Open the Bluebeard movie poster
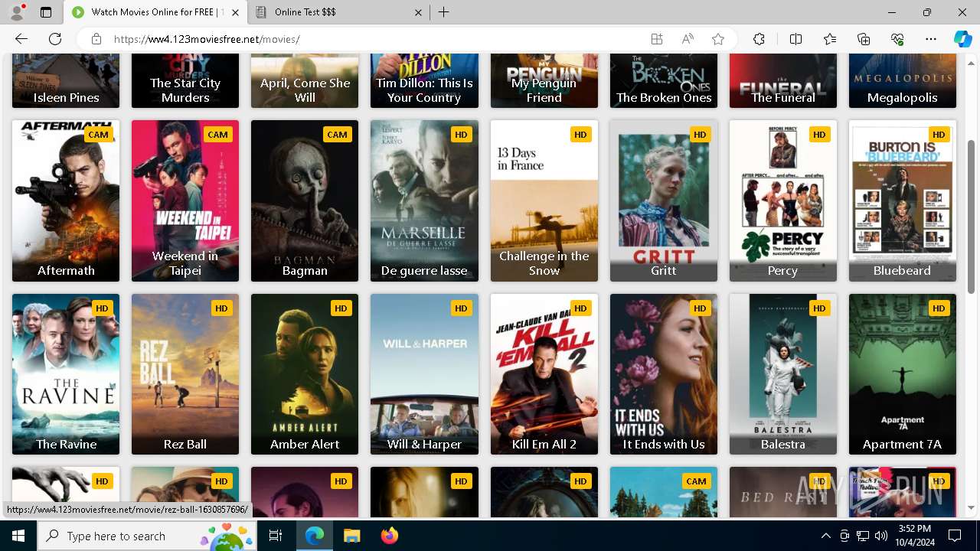Image resolution: width=980 pixels, height=551 pixels. coord(903,201)
